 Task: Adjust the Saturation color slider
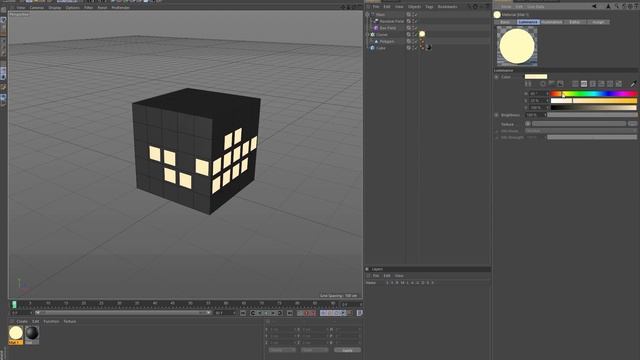click(593, 100)
